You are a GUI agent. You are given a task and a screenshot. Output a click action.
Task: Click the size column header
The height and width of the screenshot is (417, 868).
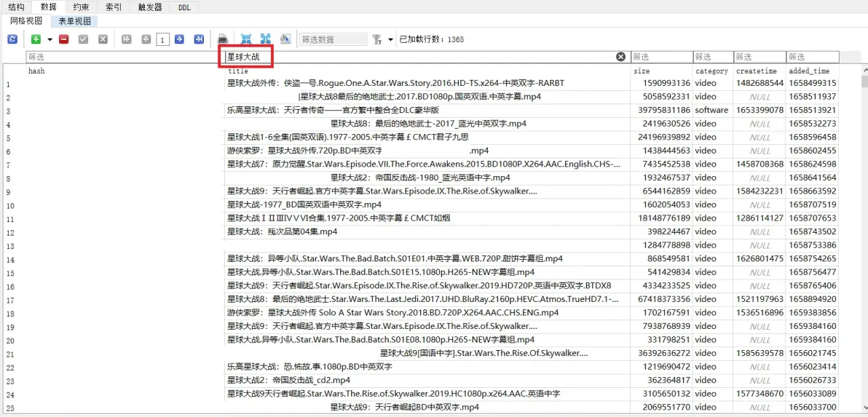click(642, 71)
